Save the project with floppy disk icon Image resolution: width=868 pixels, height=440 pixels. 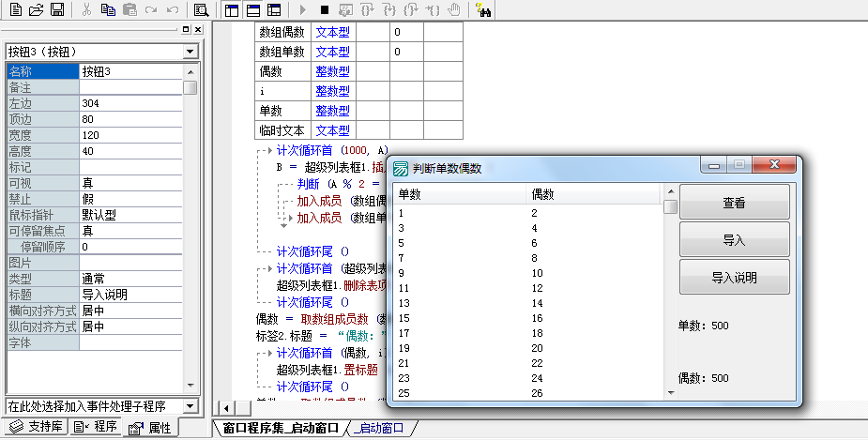pyautogui.click(x=57, y=10)
